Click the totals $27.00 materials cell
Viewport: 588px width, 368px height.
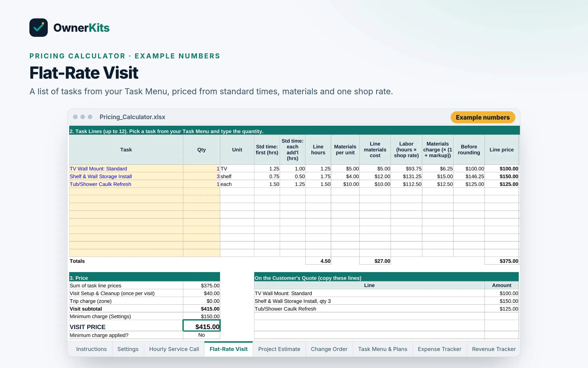click(x=375, y=261)
